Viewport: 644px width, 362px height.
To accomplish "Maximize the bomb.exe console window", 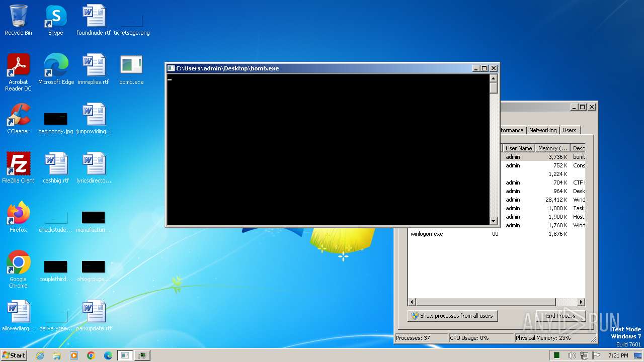I will point(485,68).
